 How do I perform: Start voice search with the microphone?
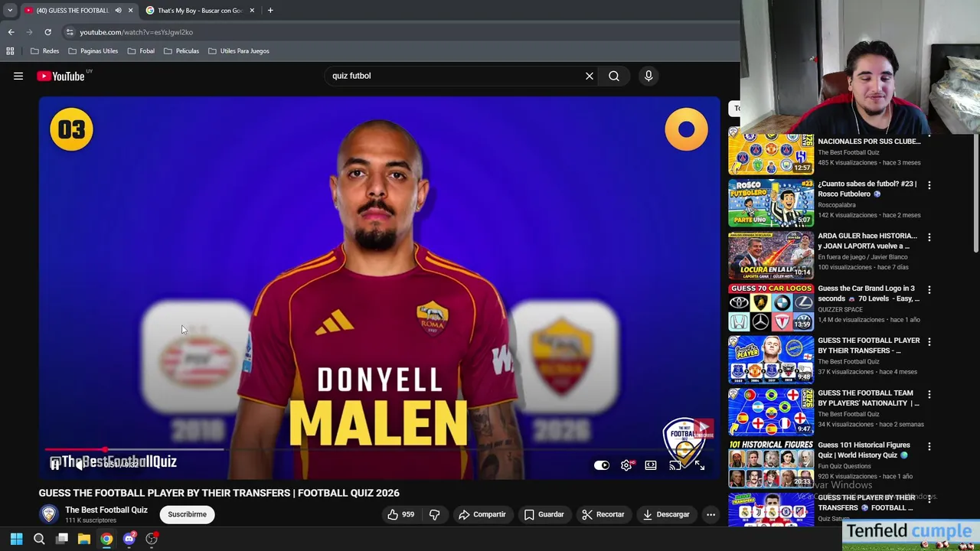coord(648,76)
